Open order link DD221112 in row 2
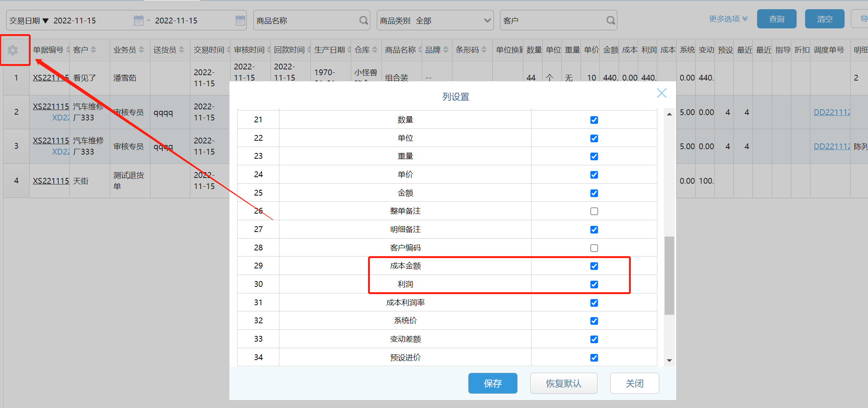The height and width of the screenshot is (408, 868). coord(832,112)
